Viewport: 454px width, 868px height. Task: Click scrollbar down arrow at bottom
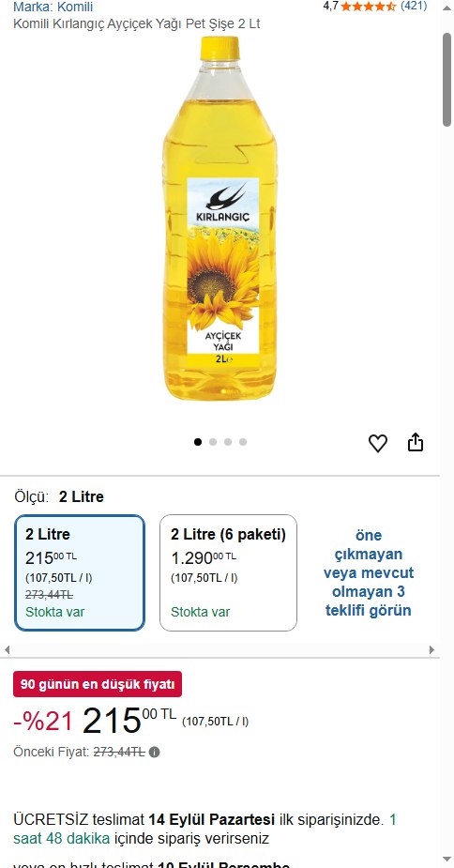tap(446, 860)
